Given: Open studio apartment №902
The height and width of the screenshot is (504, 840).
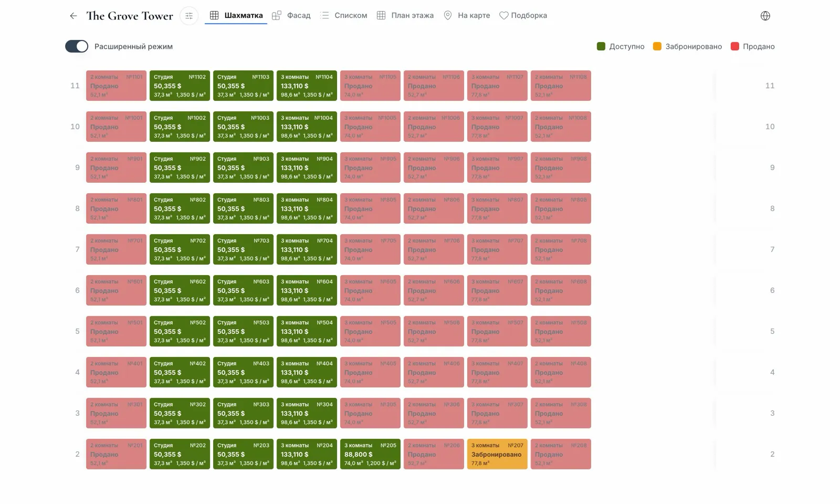Looking at the screenshot, I should pos(180,167).
